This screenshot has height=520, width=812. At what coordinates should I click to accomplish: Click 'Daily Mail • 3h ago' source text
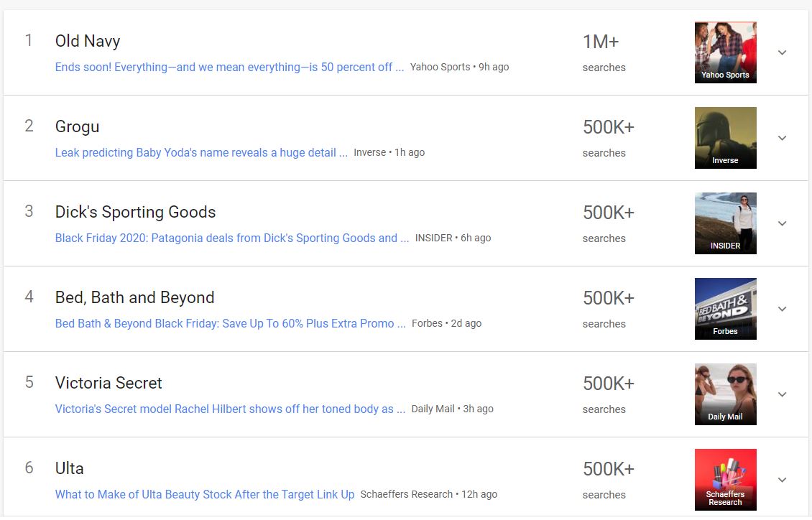[452, 408]
